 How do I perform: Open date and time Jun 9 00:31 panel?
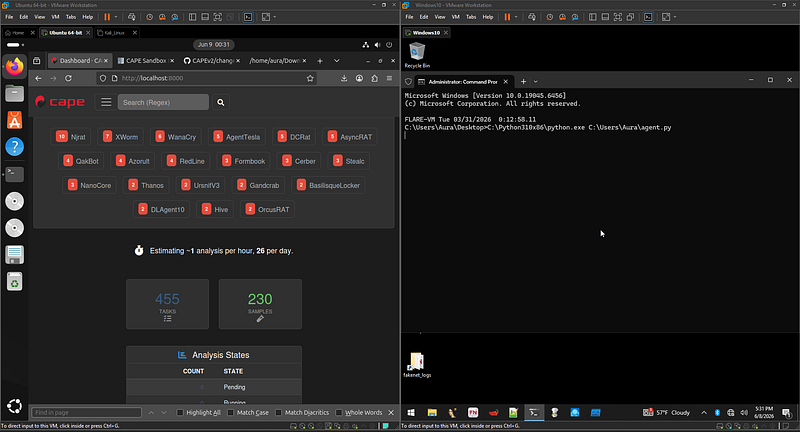click(x=214, y=45)
